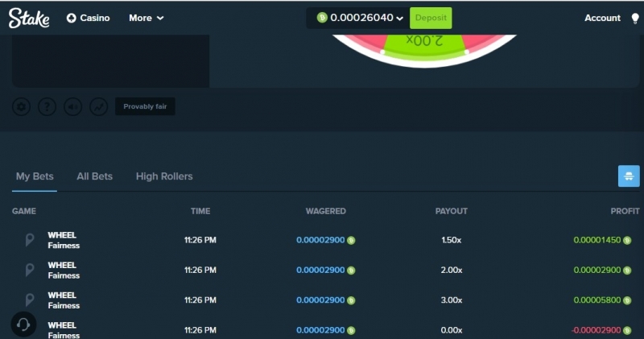The width and height of the screenshot is (644, 339).
Task: Open the live stats chart icon
Action: (99, 107)
